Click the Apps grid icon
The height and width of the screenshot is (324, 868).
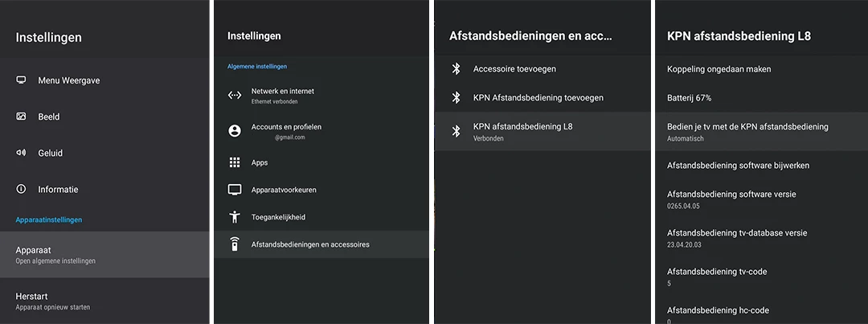pyautogui.click(x=235, y=162)
